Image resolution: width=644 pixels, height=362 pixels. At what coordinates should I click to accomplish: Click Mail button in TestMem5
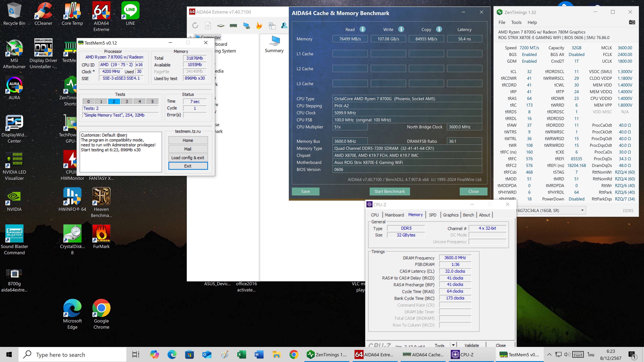pyautogui.click(x=188, y=149)
